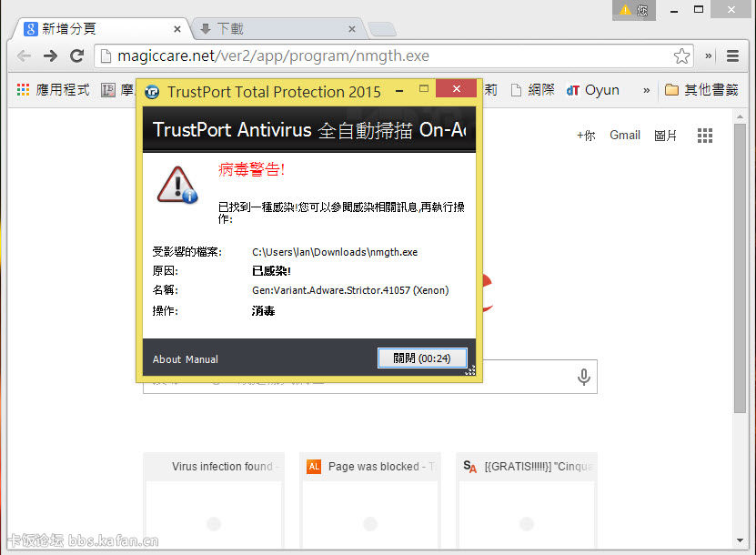
Task: Open the 網際 bookmark
Action: coord(533,90)
